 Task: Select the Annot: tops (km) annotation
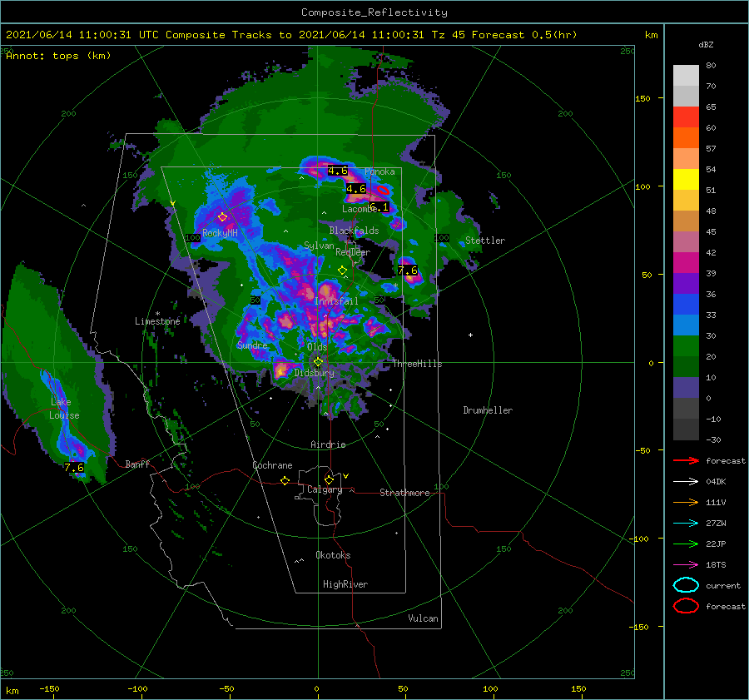(58, 56)
